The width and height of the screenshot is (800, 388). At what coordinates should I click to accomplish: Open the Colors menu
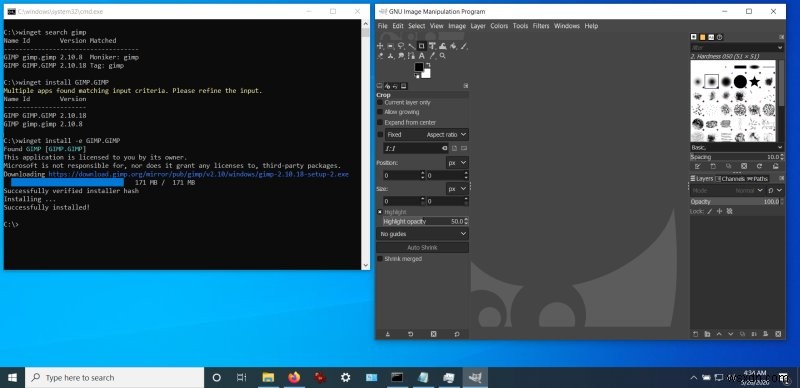[499, 26]
